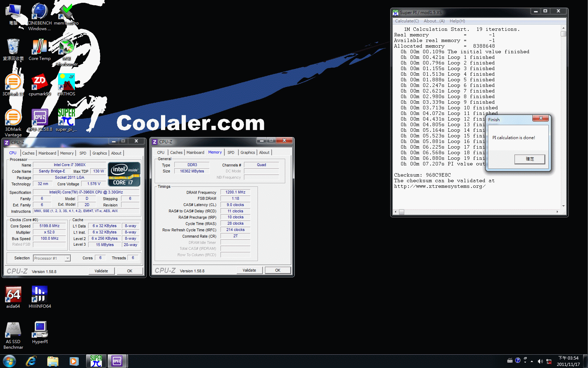
Task: Close the Finish dialog with X
Action: click(x=541, y=118)
